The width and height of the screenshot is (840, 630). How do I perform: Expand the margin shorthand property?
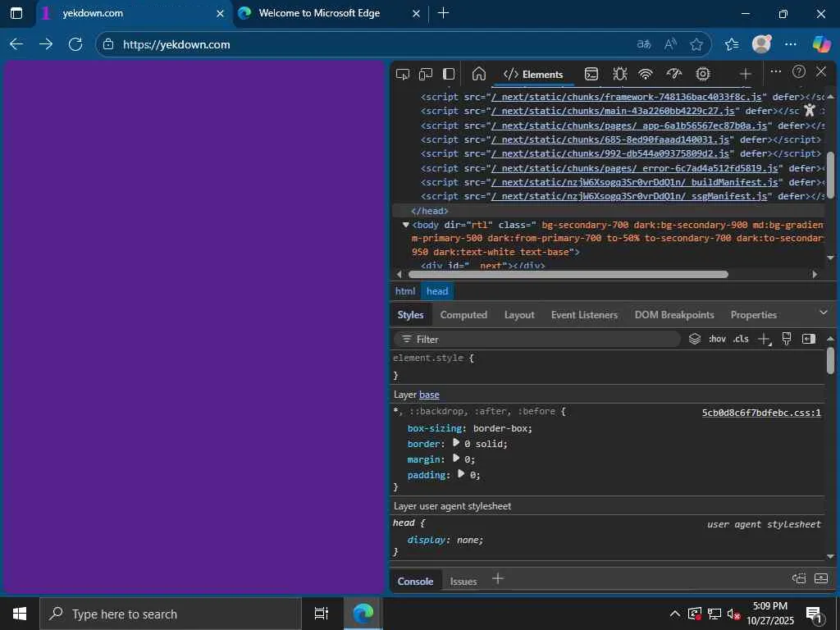[456, 459]
